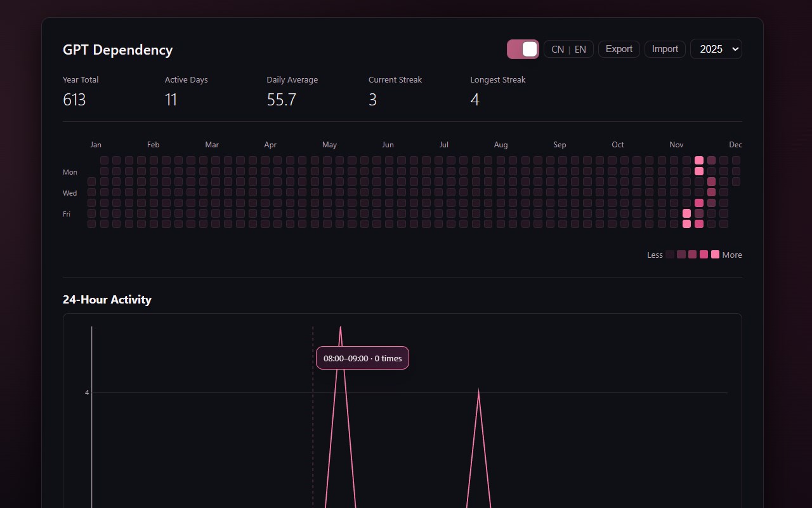
Task: Click the Current Streak label
Action: pyautogui.click(x=395, y=80)
